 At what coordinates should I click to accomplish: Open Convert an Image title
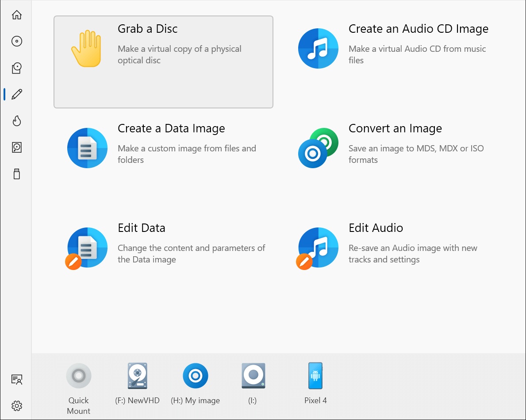coord(395,129)
